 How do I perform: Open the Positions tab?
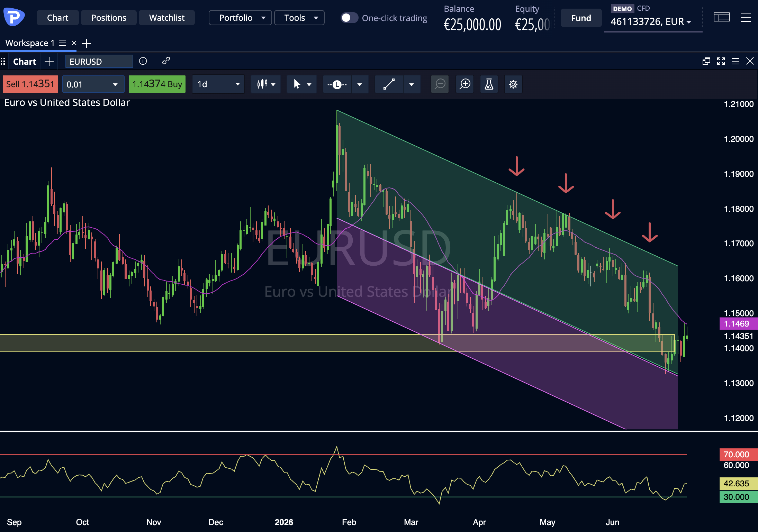tap(109, 18)
